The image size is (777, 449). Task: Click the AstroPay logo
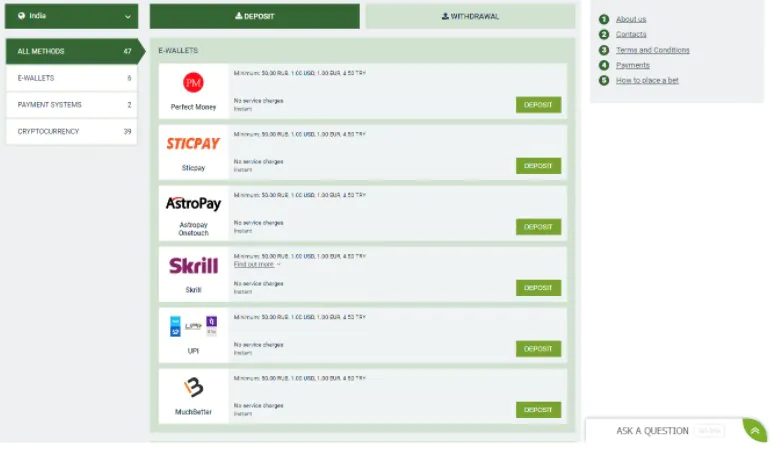(193, 203)
